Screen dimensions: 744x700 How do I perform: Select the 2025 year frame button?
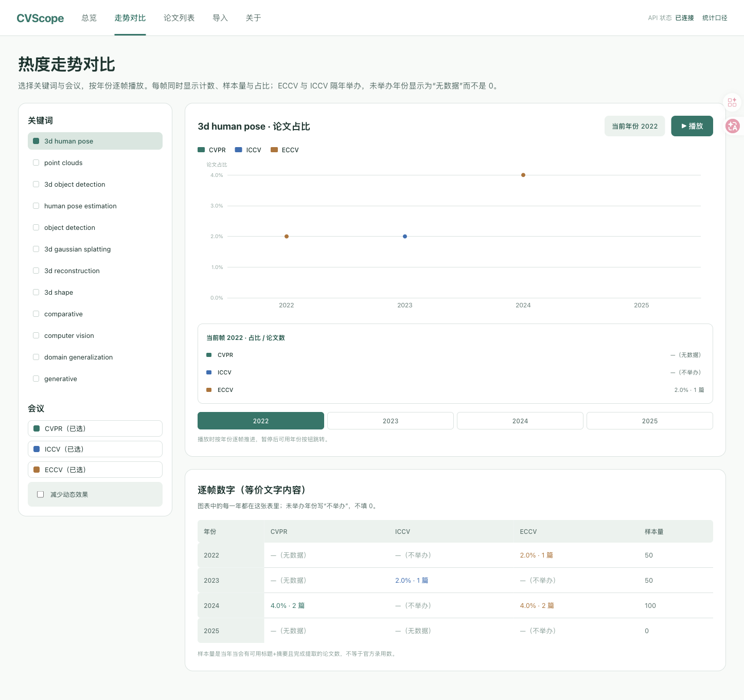pyautogui.click(x=650, y=421)
